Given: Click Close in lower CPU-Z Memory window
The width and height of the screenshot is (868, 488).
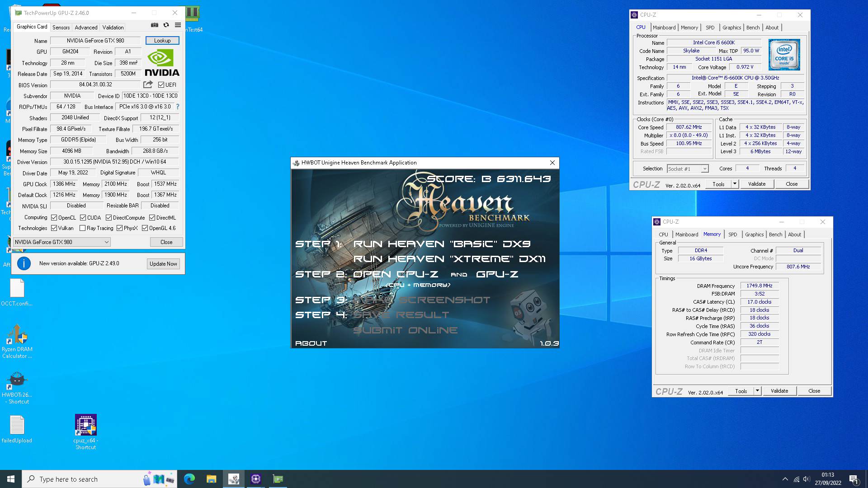Looking at the screenshot, I should pyautogui.click(x=814, y=391).
